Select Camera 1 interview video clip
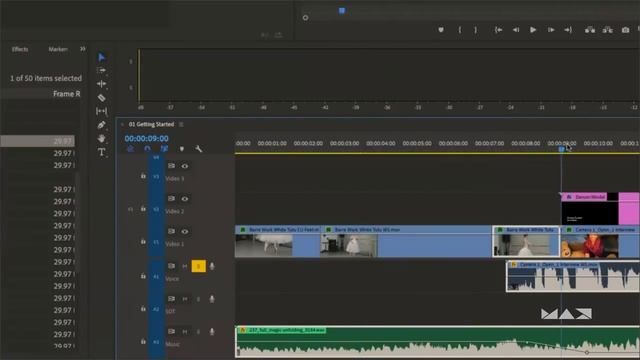Screen dimensions: 640x360 click(x=600, y=241)
